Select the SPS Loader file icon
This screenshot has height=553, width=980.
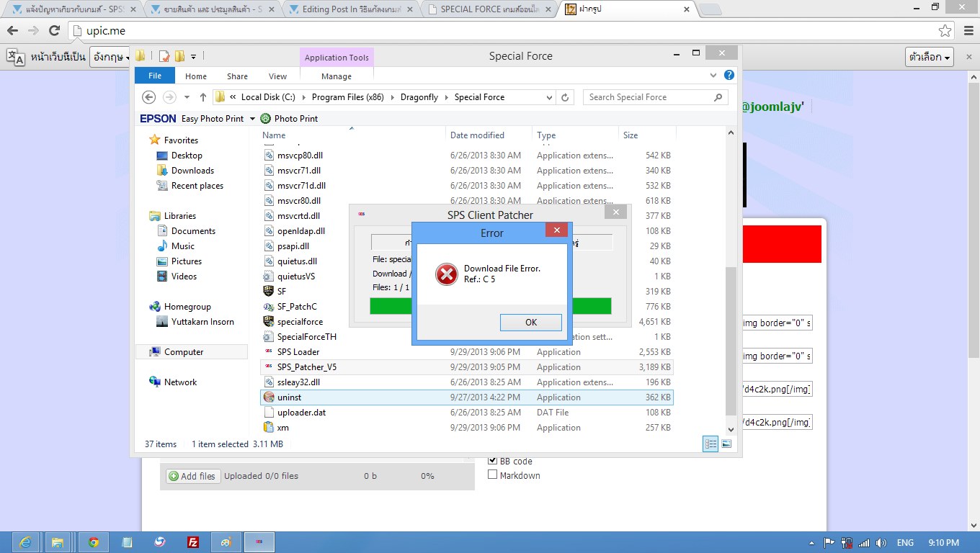click(x=269, y=352)
